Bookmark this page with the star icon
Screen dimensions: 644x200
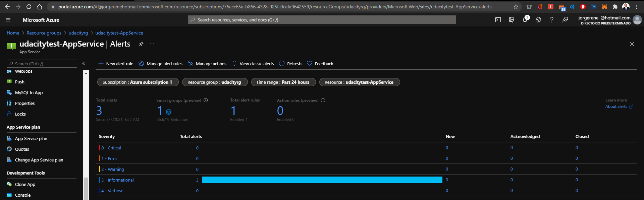pos(516,7)
